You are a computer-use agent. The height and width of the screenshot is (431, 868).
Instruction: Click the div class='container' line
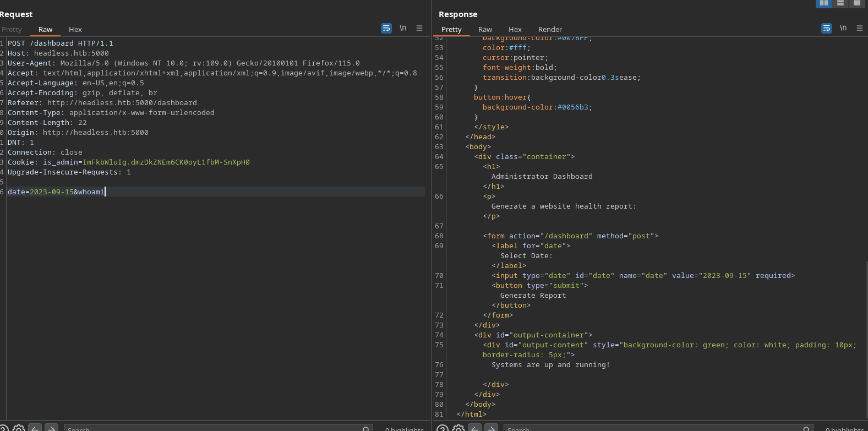pyautogui.click(x=525, y=157)
